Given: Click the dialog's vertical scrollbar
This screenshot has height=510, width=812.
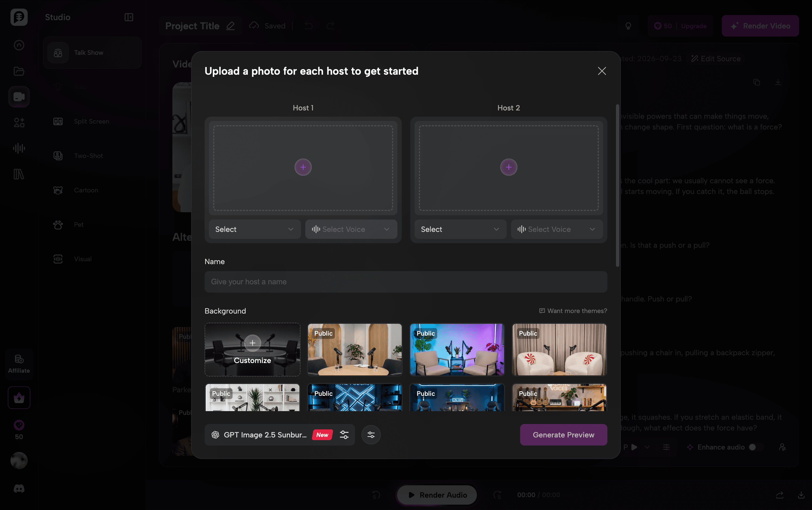Looking at the screenshot, I should pyautogui.click(x=618, y=185).
